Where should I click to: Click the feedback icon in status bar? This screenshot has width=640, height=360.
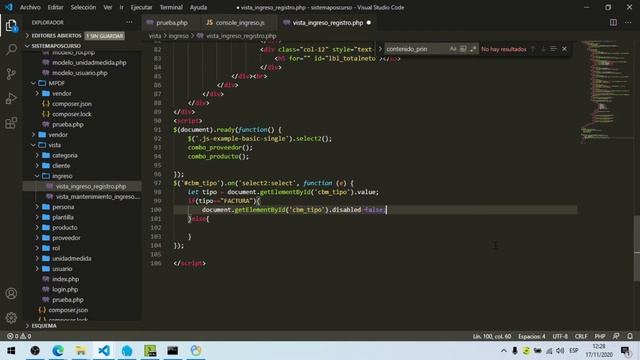click(616, 336)
